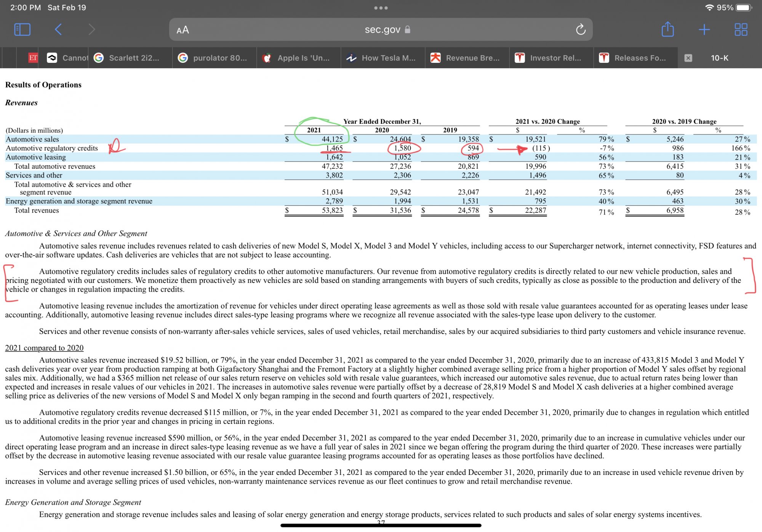
Task: Reload the sec.gov page
Action: click(580, 29)
